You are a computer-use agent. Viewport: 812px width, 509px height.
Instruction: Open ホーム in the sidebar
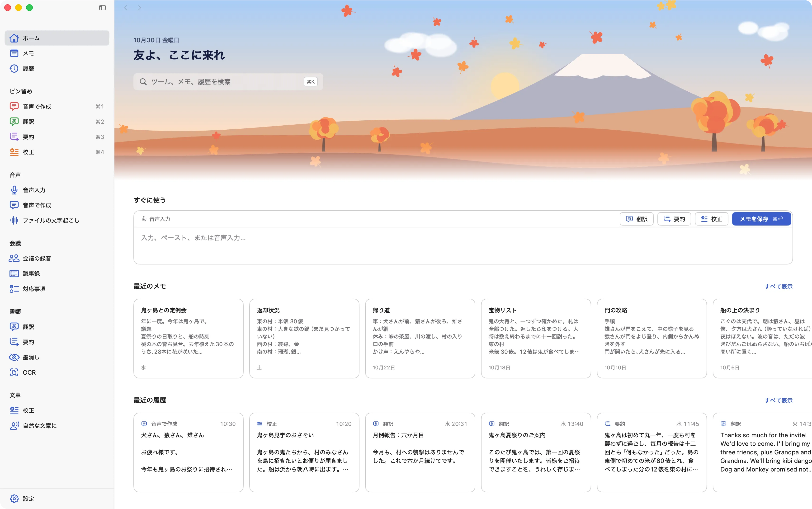[x=57, y=38]
